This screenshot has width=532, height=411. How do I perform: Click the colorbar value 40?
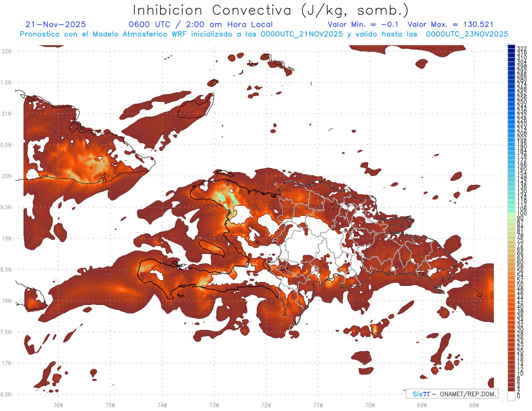(x=520, y=307)
